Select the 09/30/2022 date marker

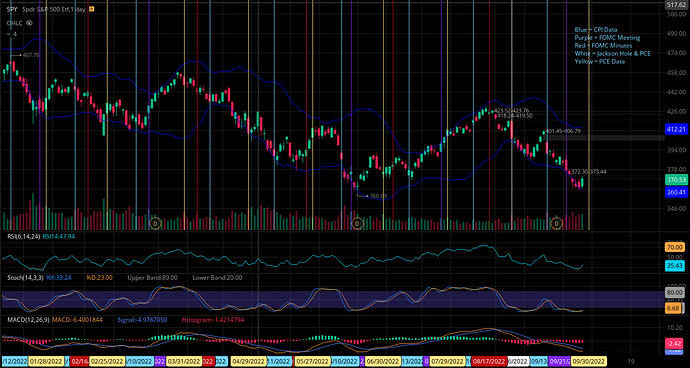(x=588, y=361)
